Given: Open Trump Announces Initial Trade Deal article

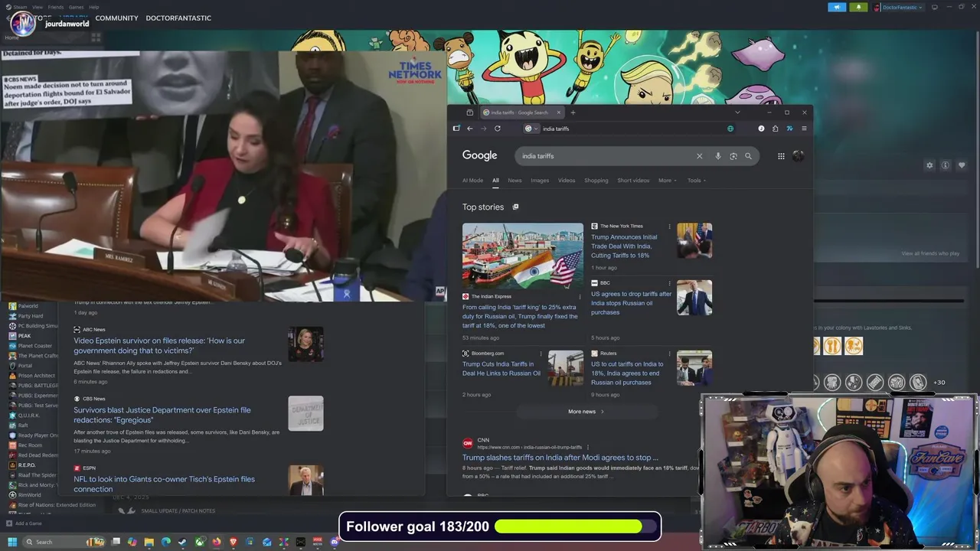Looking at the screenshot, I should (624, 246).
